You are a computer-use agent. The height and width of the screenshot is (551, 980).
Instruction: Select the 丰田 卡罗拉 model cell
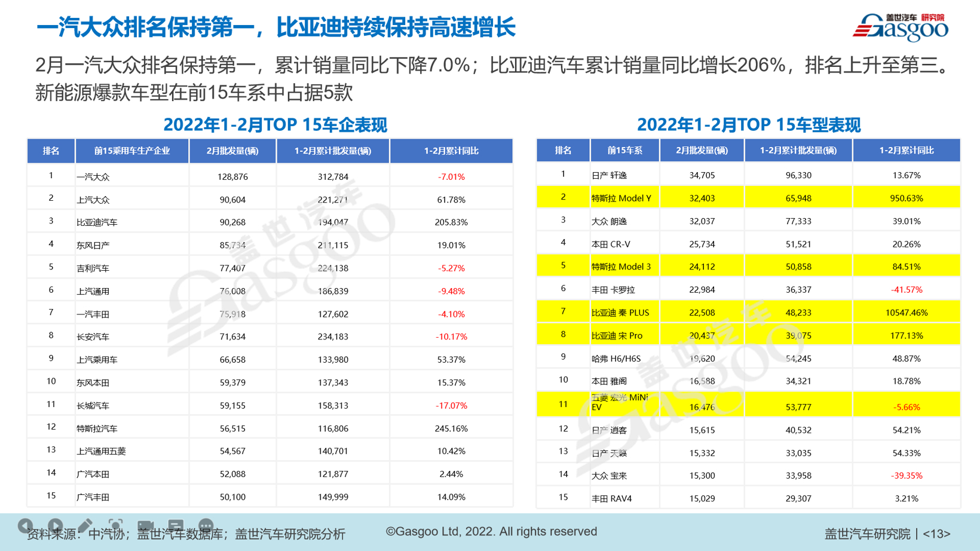click(624, 290)
